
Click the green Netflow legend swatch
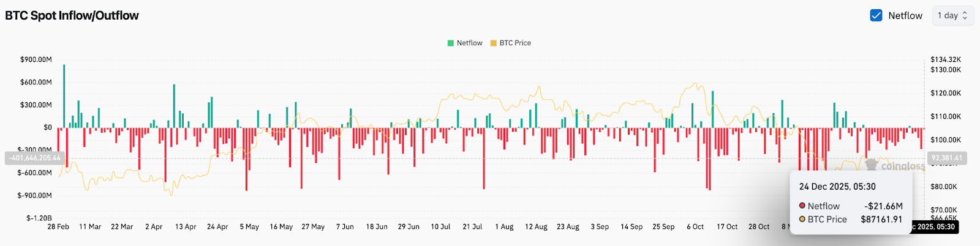point(451,43)
